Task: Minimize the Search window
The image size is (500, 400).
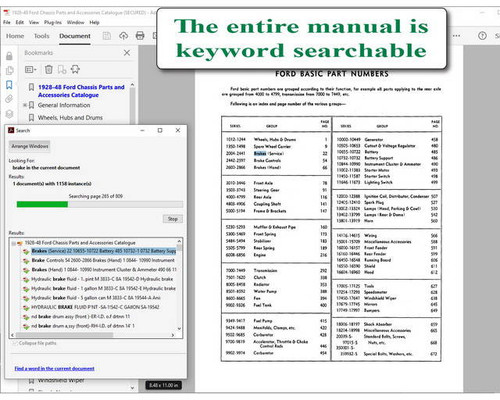Action: click(x=142, y=130)
